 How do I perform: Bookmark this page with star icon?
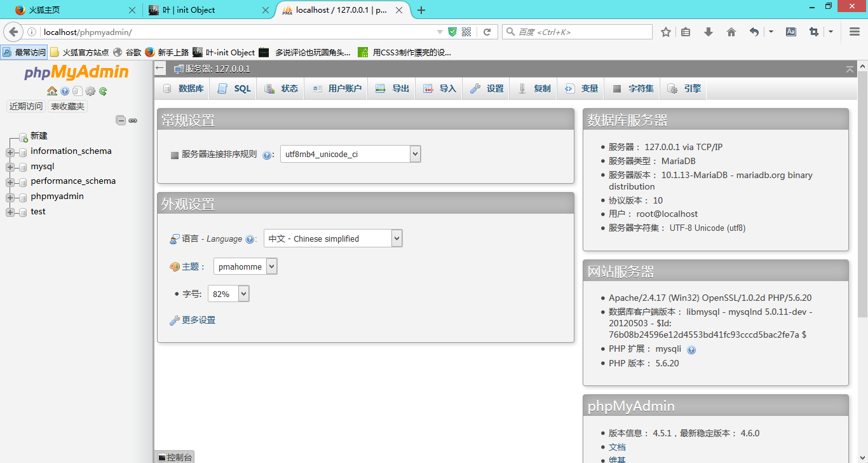[x=665, y=32]
